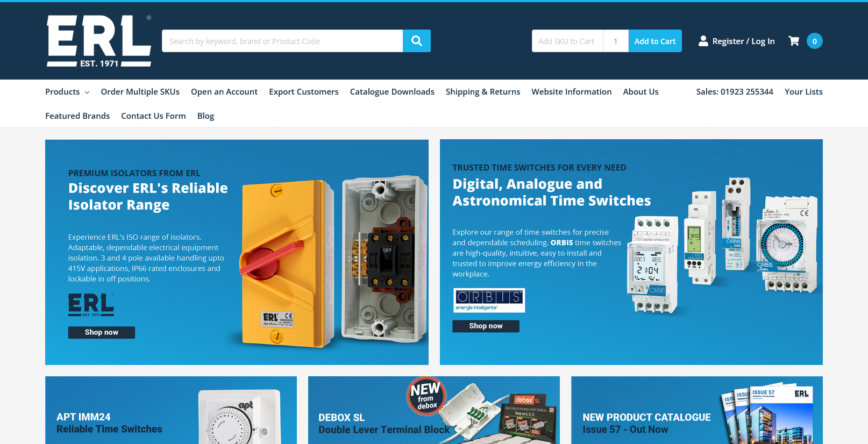Click the ERL logo in isolator banner
Image resolution: width=868 pixels, height=444 pixels.
point(91,305)
